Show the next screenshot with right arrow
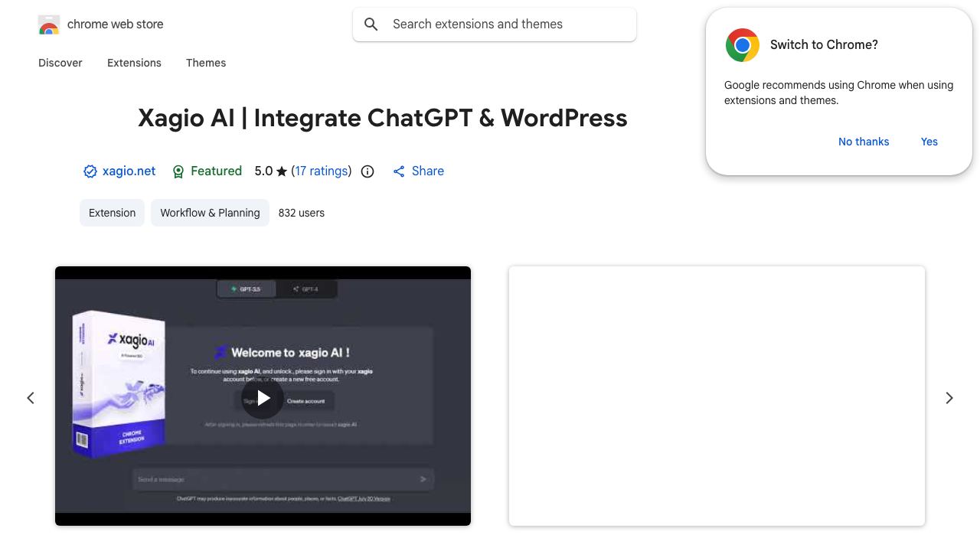 949,398
